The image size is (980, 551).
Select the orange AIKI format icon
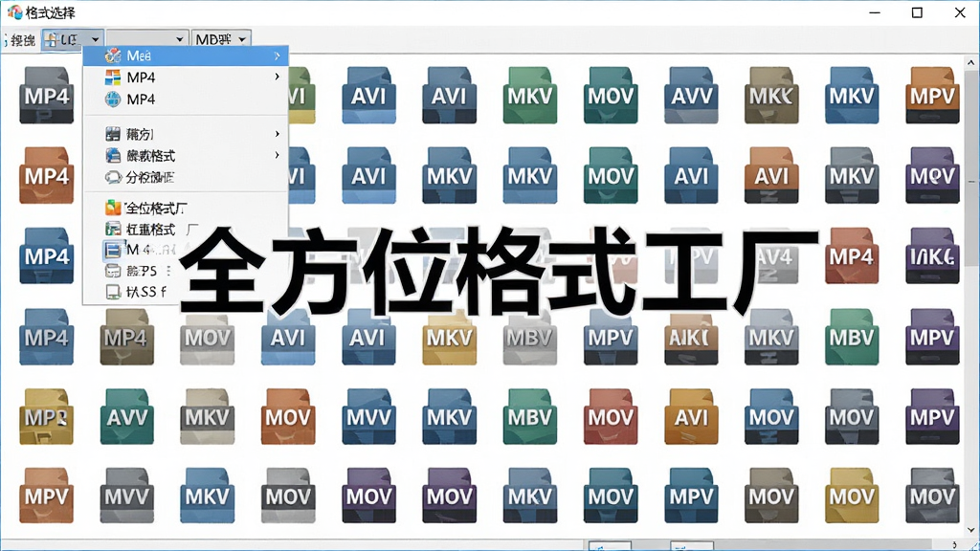691,338
